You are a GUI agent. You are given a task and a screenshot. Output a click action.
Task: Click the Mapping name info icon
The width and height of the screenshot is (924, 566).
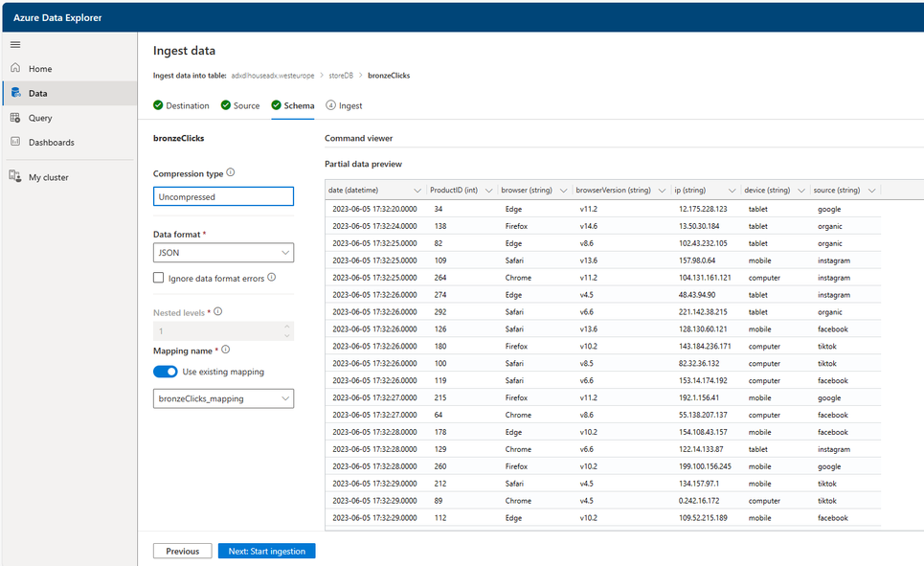226,350
